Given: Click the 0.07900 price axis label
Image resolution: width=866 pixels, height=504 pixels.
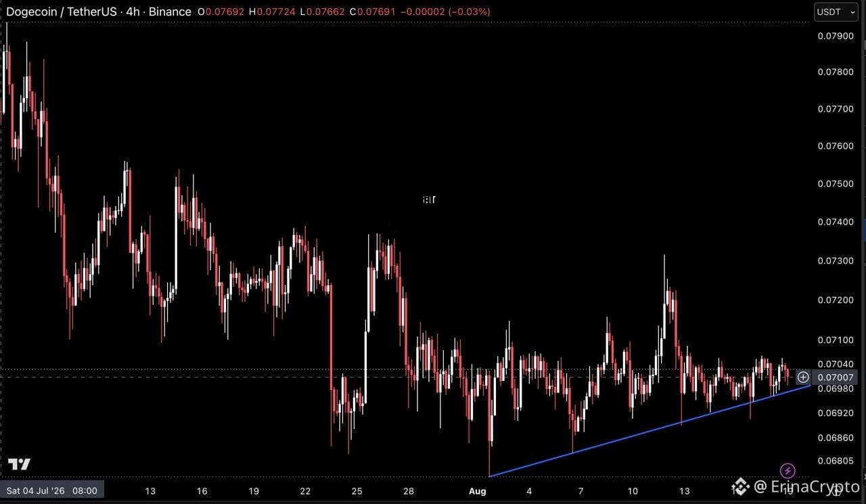Looking at the screenshot, I should (x=836, y=35).
